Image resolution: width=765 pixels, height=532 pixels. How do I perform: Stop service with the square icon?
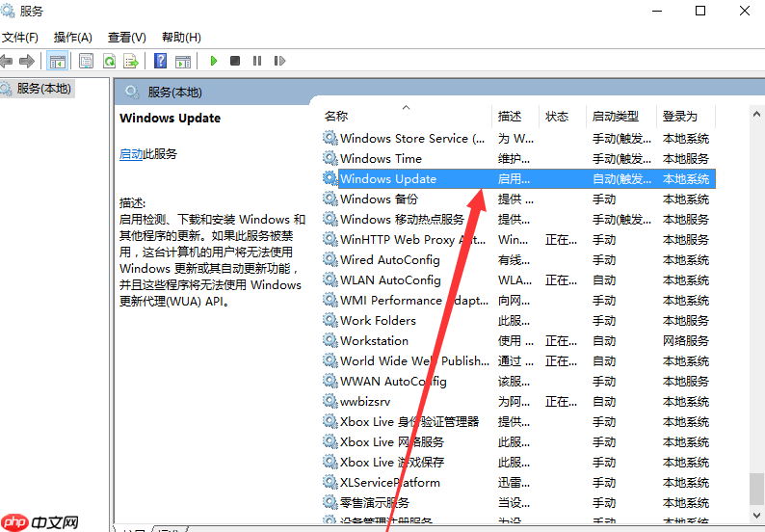coord(235,61)
